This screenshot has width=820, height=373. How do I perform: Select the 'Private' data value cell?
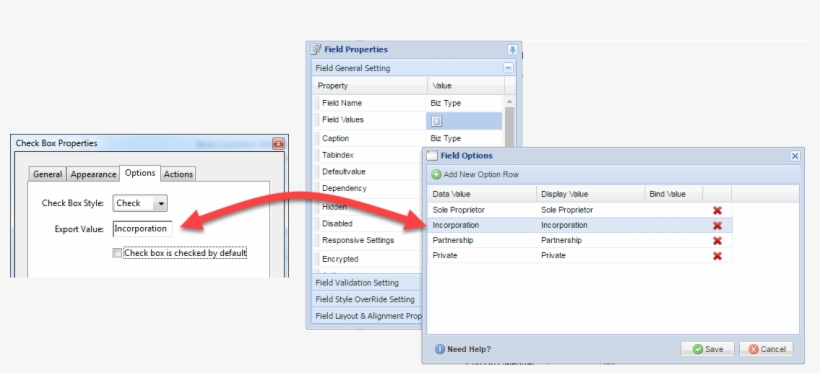482,256
